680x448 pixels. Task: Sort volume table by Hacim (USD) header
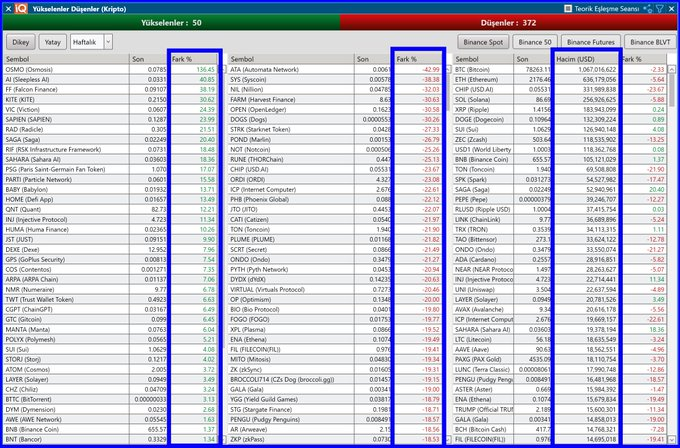click(x=586, y=59)
